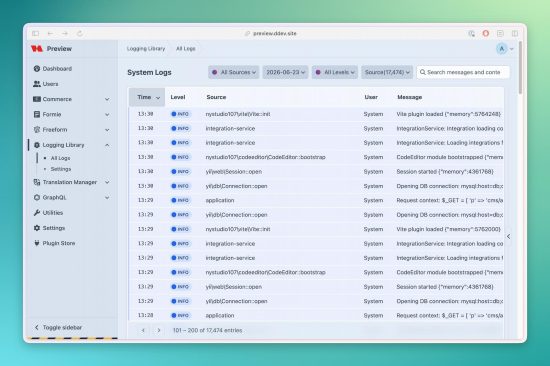Click the red Opera-style extension icon
This screenshot has height=366, width=550.
pyautogui.click(x=485, y=33)
